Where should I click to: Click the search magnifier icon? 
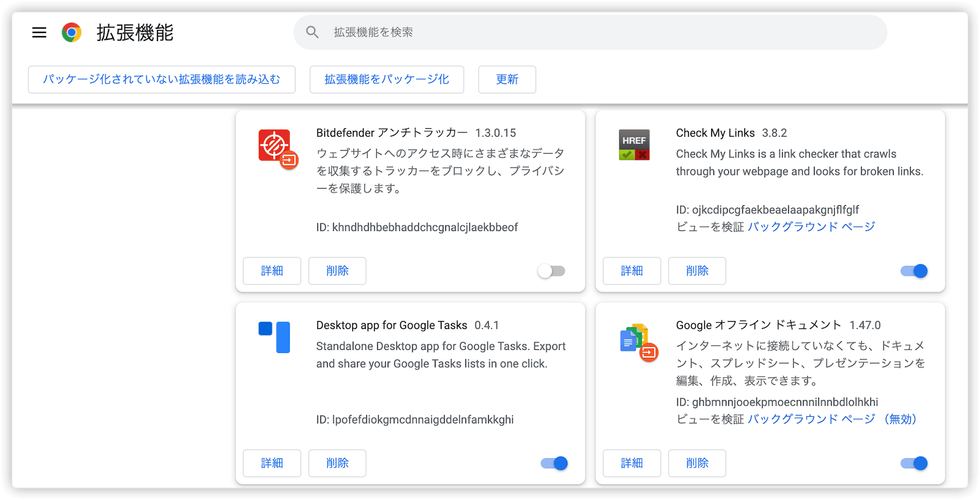pos(312,32)
